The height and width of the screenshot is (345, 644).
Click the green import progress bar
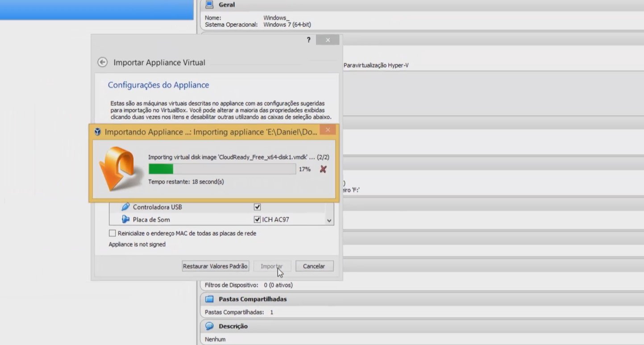(x=222, y=169)
